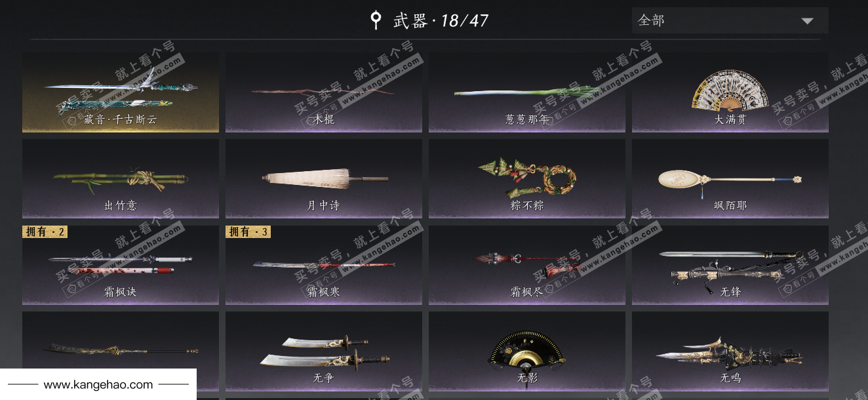The height and width of the screenshot is (400, 868).
Task: Open the 全部 filter dropdown
Action: point(730,20)
